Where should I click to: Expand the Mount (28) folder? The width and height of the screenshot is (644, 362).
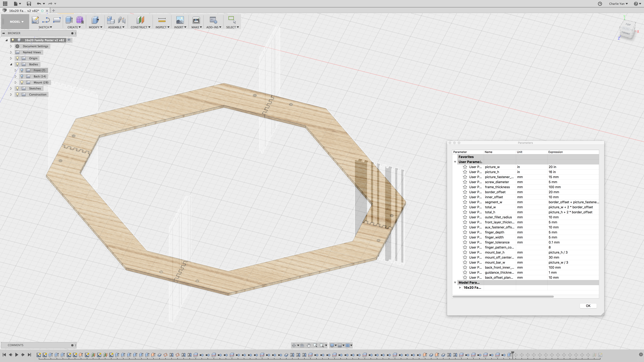(x=15, y=82)
